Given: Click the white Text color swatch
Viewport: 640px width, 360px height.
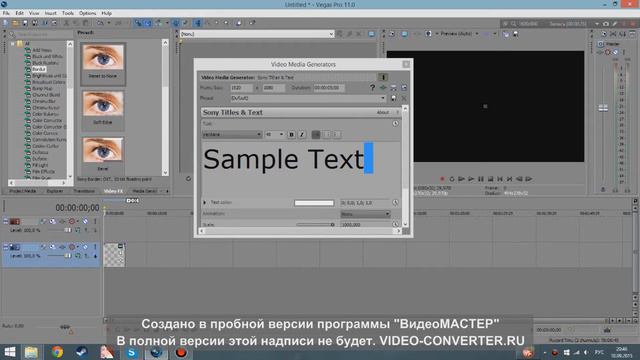Looking at the screenshot, I should [x=314, y=203].
